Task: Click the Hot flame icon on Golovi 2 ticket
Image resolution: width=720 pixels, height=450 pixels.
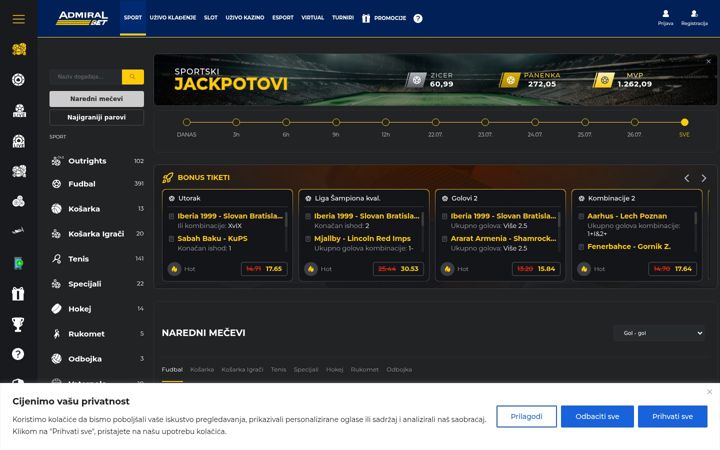Action: click(x=447, y=269)
